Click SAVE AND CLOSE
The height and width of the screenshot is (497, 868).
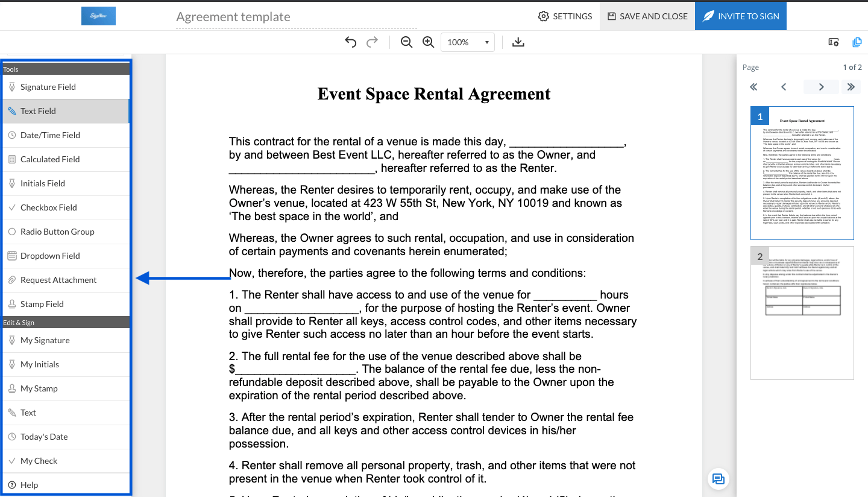(x=647, y=16)
